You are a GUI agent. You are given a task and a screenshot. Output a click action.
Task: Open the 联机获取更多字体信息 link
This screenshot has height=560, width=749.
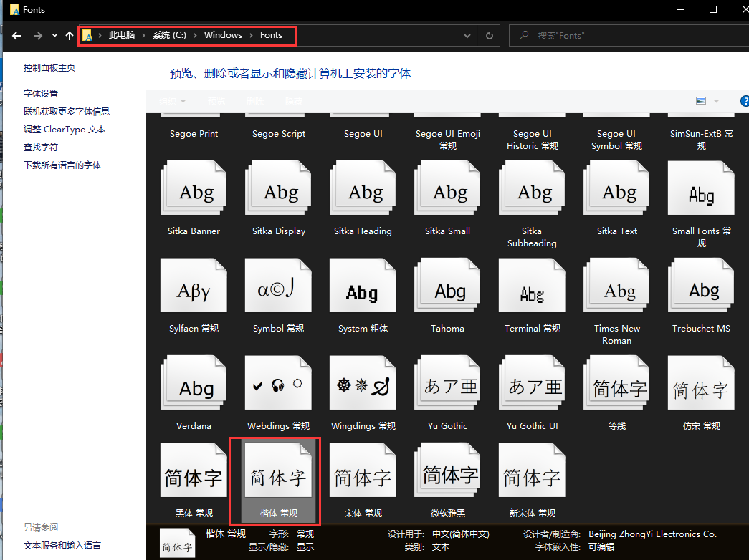tap(67, 111)
